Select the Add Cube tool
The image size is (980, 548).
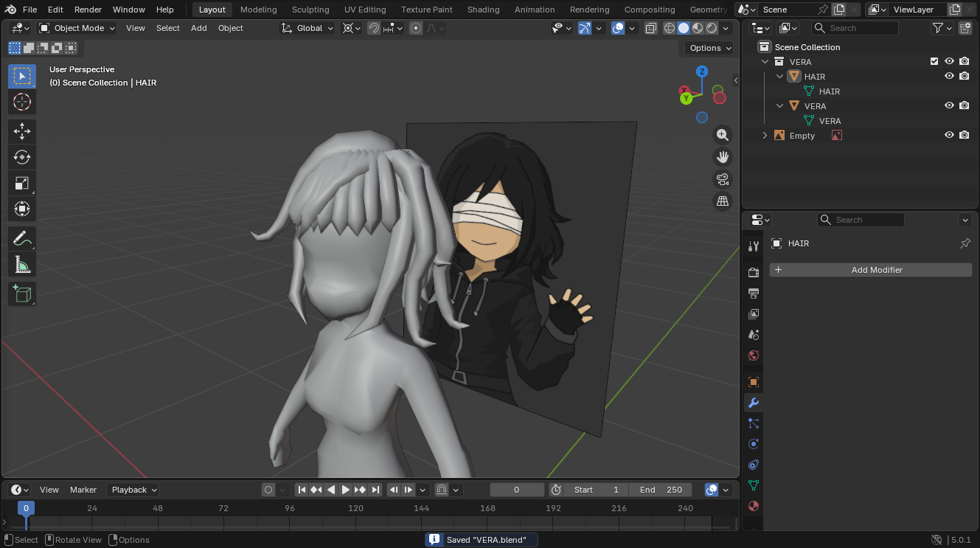22,294
